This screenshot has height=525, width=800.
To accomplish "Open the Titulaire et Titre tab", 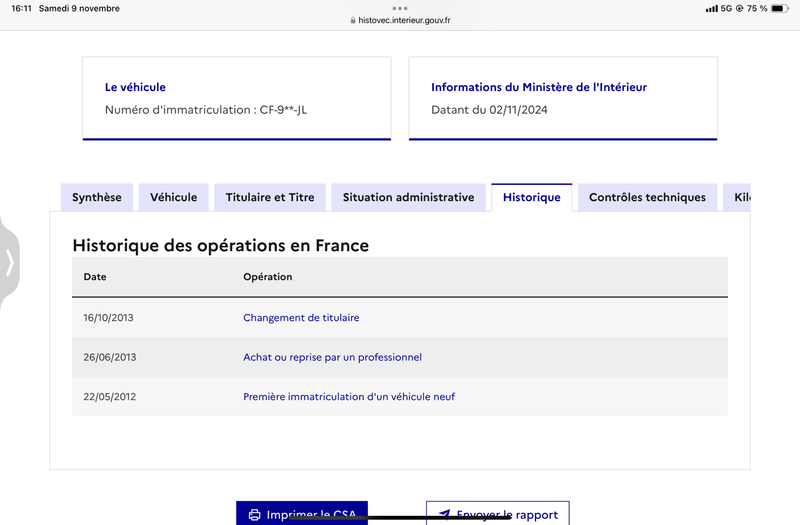I will [x=270, y=197].
